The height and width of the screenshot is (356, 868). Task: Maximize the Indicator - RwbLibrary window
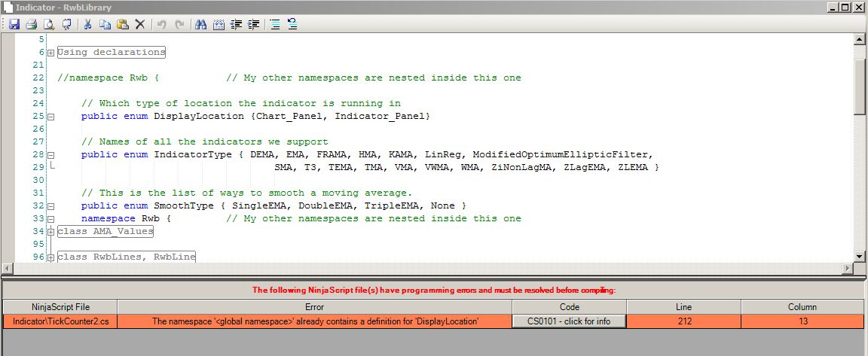845,8
